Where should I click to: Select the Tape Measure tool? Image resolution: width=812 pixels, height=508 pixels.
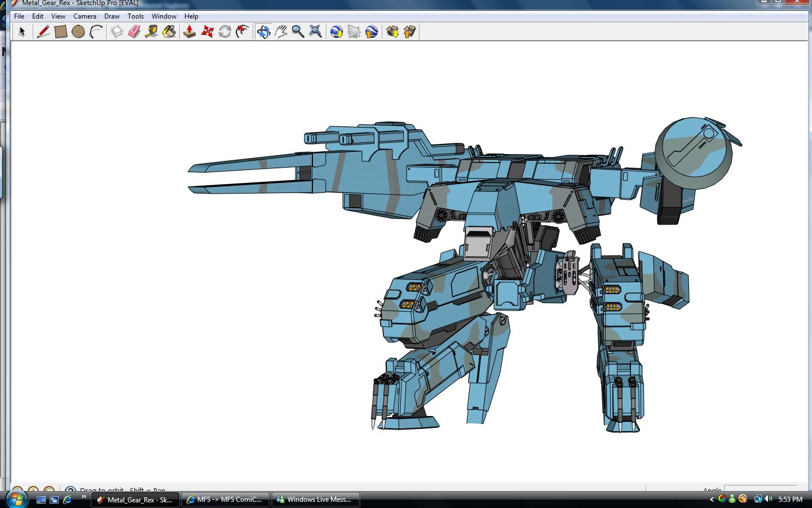point(152,32)
